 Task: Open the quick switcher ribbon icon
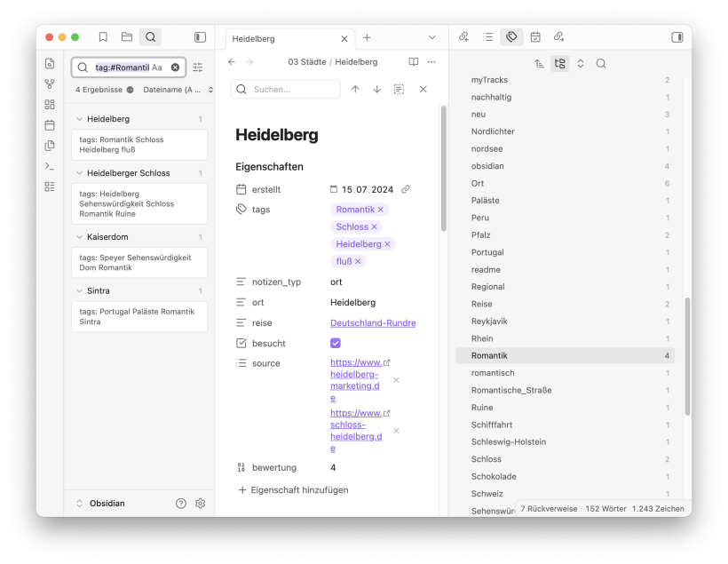(50, 64)
